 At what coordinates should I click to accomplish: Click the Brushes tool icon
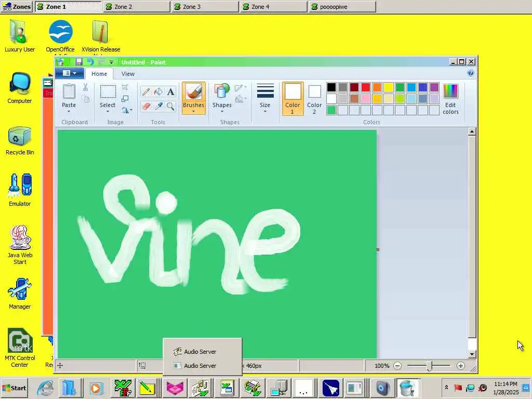click(x=193, y=91)
